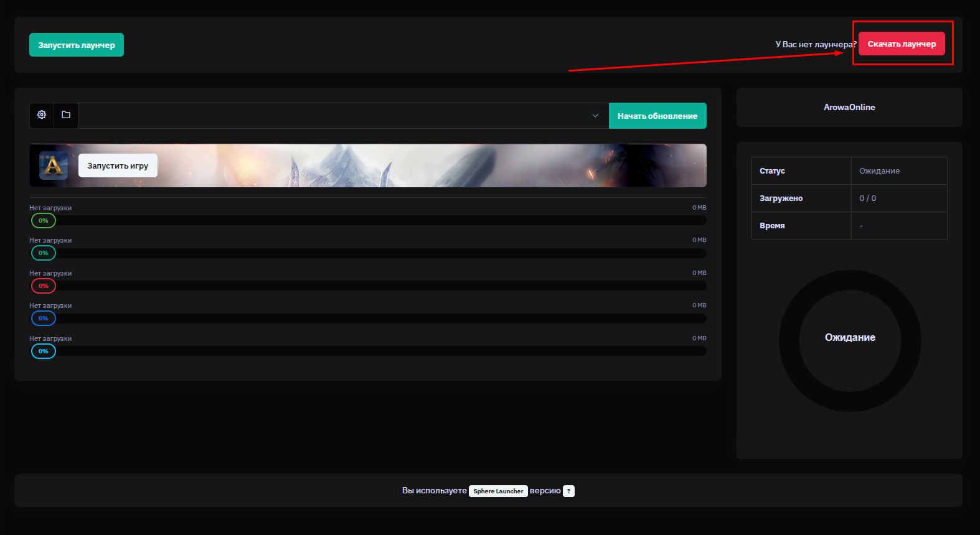980x535 pixels.
Task: Click the green 0% progress indicator
Action: tap(44, 221)
